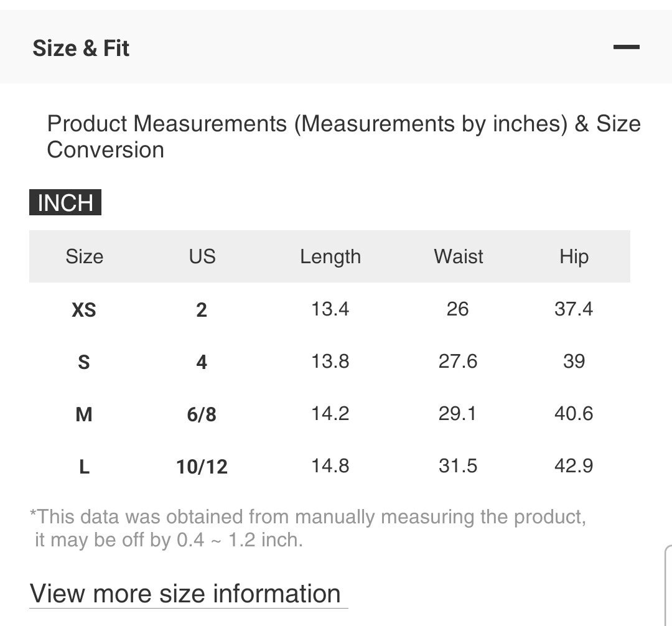Click the Length column header
Screen dimensions: 672x626
[x=330, y=256]
